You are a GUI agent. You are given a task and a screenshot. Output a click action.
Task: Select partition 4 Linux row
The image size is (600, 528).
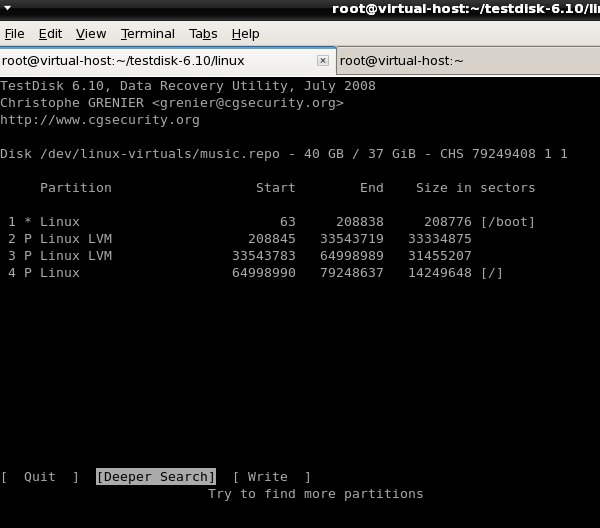point(255,273)
